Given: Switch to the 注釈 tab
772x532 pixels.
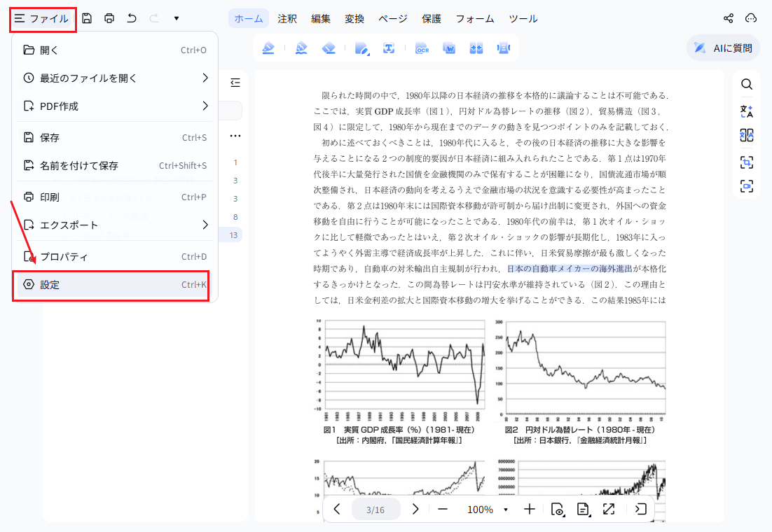Looking at the screenshot, I should pyautogui.click(x=287, y=19).
